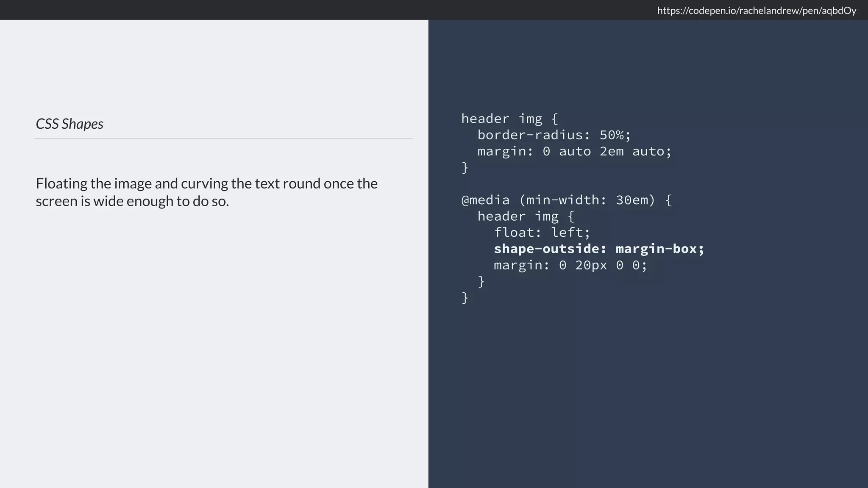The width and height of the screenshot is (868, 488).
Task: Click the horizontal divider under CSS Shapes
Action: 223,139
